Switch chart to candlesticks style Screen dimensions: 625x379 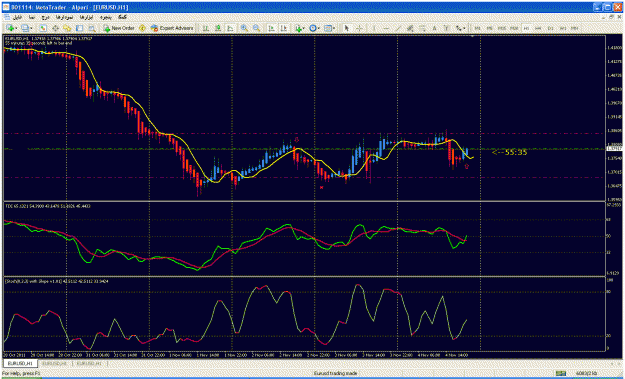point(218,28)
